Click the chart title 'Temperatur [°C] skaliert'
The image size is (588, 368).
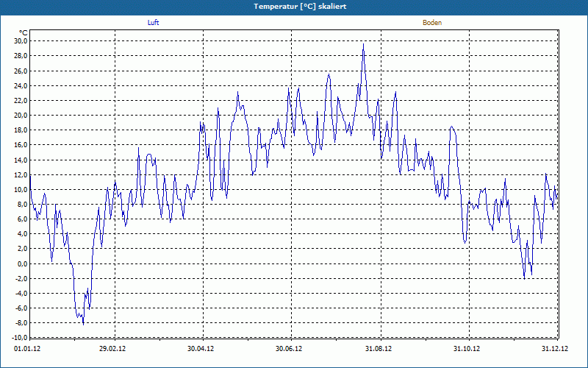[x=300, y=7]
